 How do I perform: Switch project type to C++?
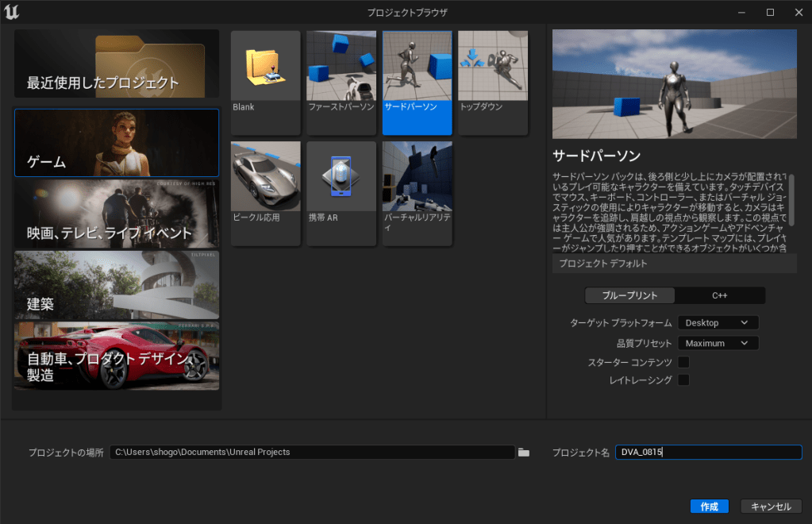pyautogui.click(x=720, y=295)
